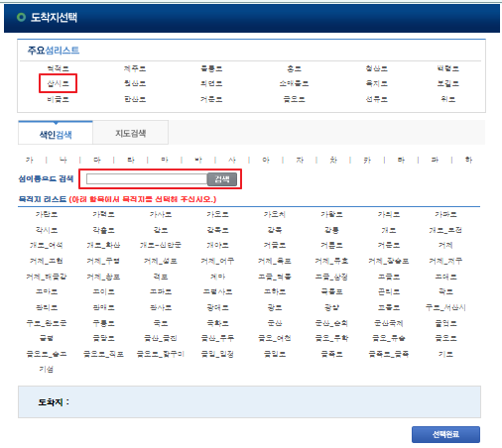The width and height of the screenshot is (502, 448).
Task: Filter destinations by index letter 마
Action: point(165,160)
